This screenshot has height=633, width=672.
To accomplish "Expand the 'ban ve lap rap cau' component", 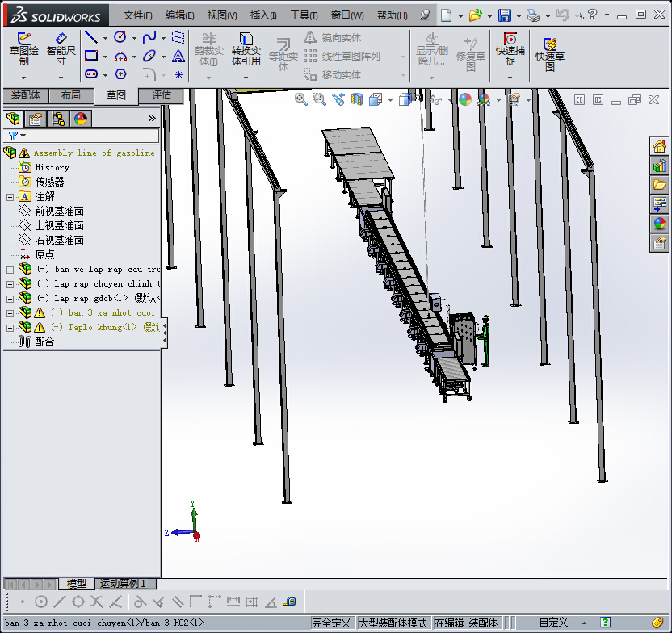I will (x=10, y=270).
